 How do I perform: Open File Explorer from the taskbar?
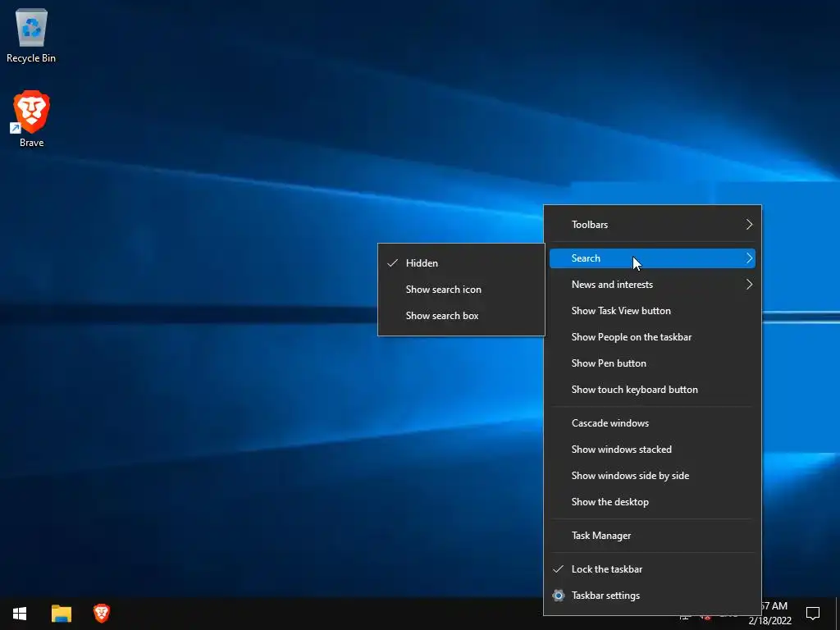click(61, 614)
